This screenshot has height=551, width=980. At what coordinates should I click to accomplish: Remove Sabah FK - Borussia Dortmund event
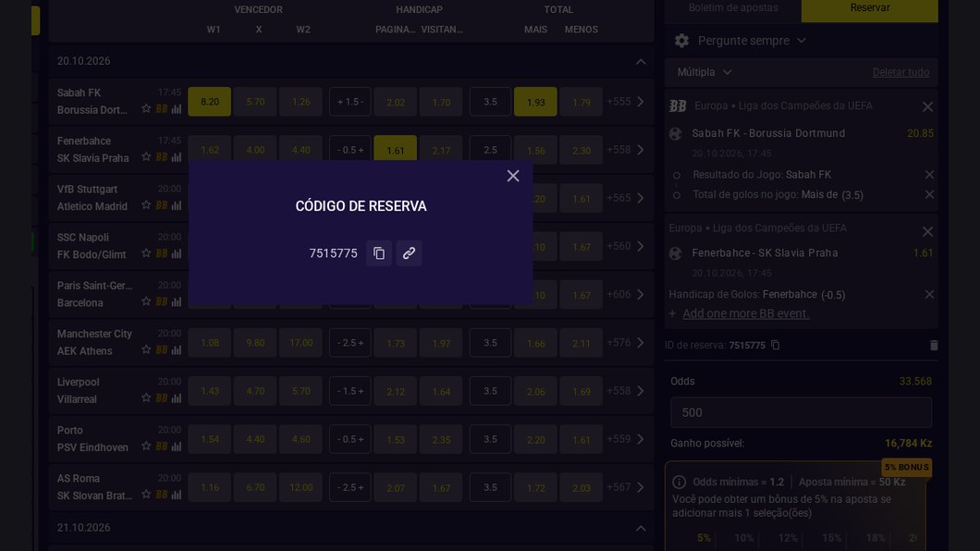(927, 107)
